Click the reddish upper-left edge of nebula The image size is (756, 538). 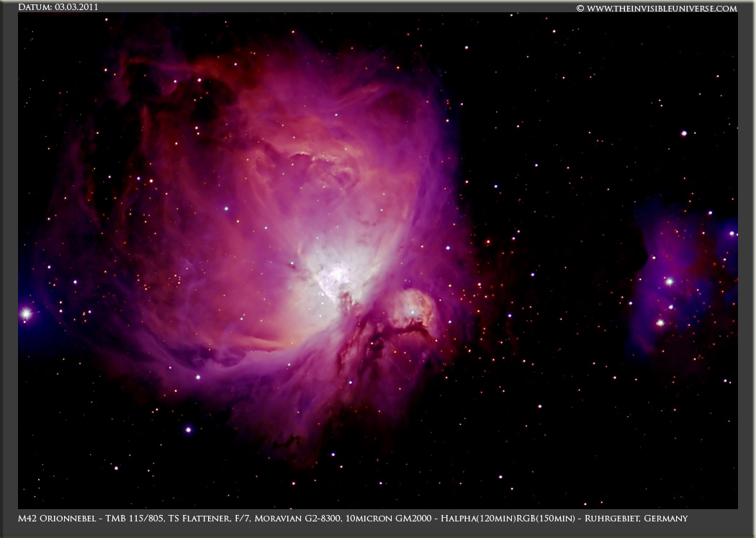point(137,79)
